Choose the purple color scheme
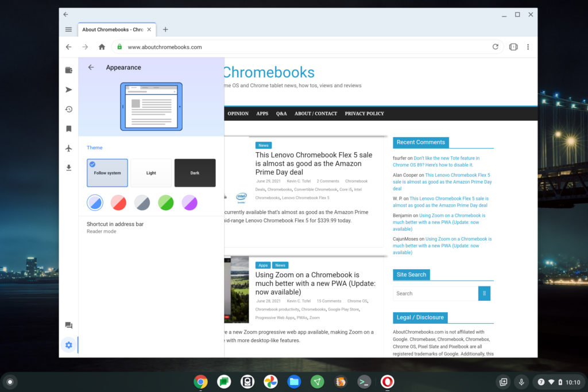 click(189, 203)
